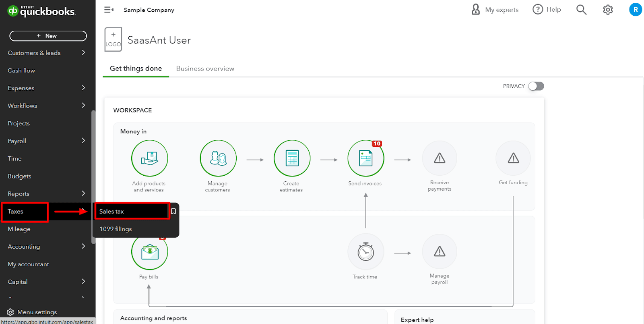Expand the Expenses submenu chevron

83,87
